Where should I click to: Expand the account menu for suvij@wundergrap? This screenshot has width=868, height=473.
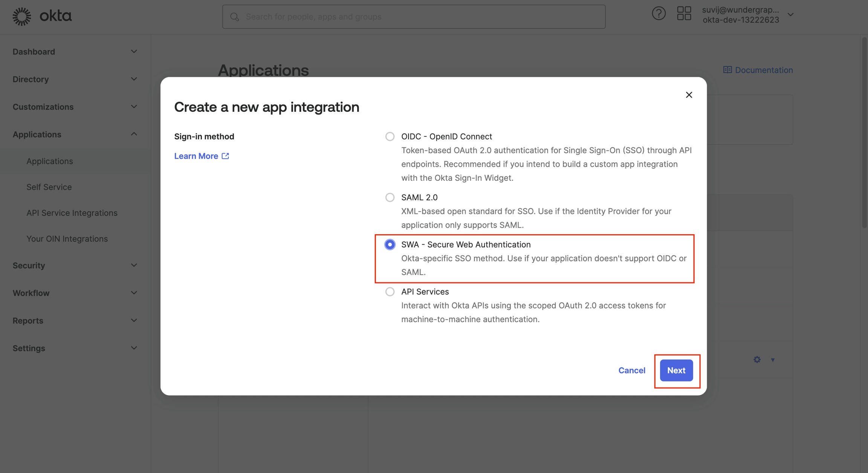[790, 14]
